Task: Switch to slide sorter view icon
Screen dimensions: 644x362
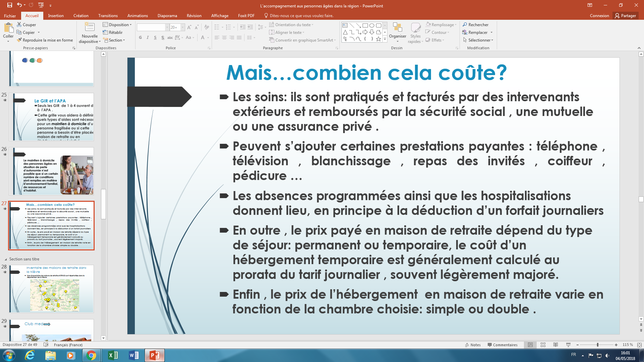Action: tap(543, 345)
